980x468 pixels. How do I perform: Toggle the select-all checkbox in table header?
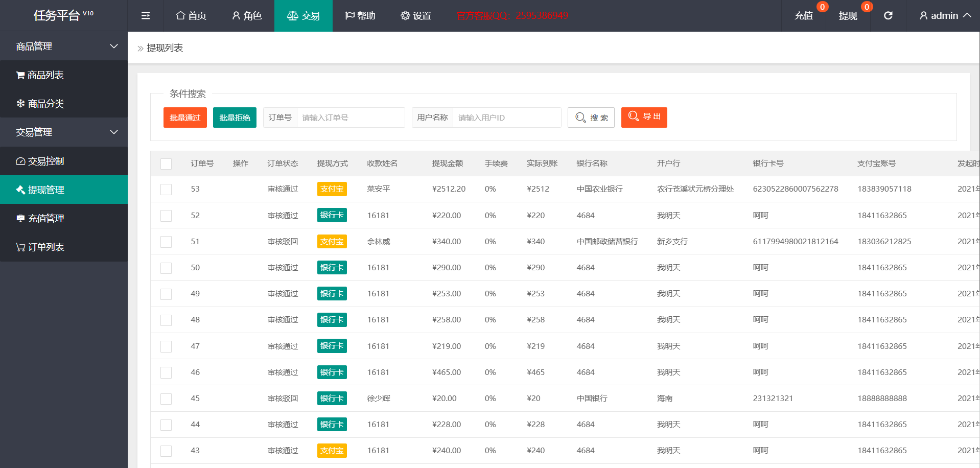point(166,164)
